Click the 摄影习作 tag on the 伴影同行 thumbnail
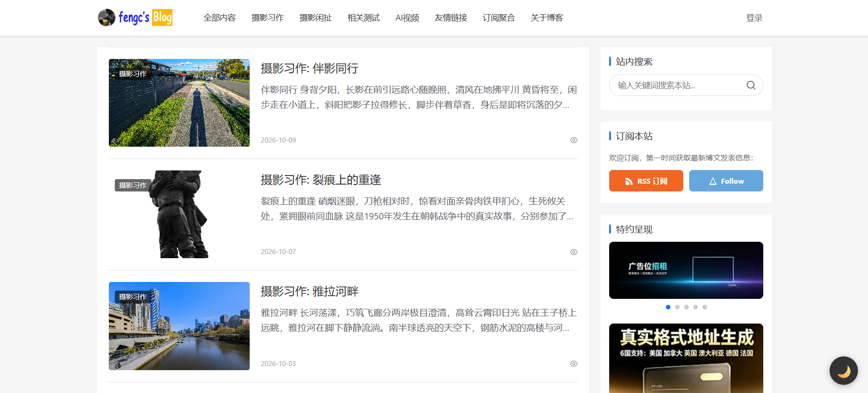The height and width of the screenshot is (393, 868). (133, 74)
